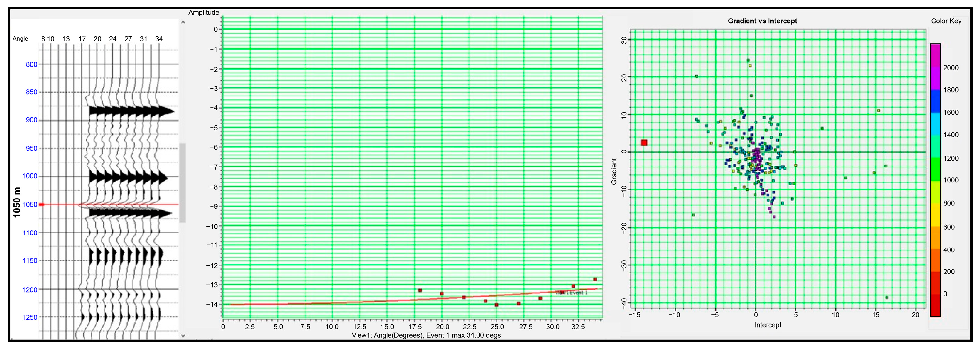Click the 'Gradient' axis label
Viewport: 980px width, 352px height.
pos(614,172)
